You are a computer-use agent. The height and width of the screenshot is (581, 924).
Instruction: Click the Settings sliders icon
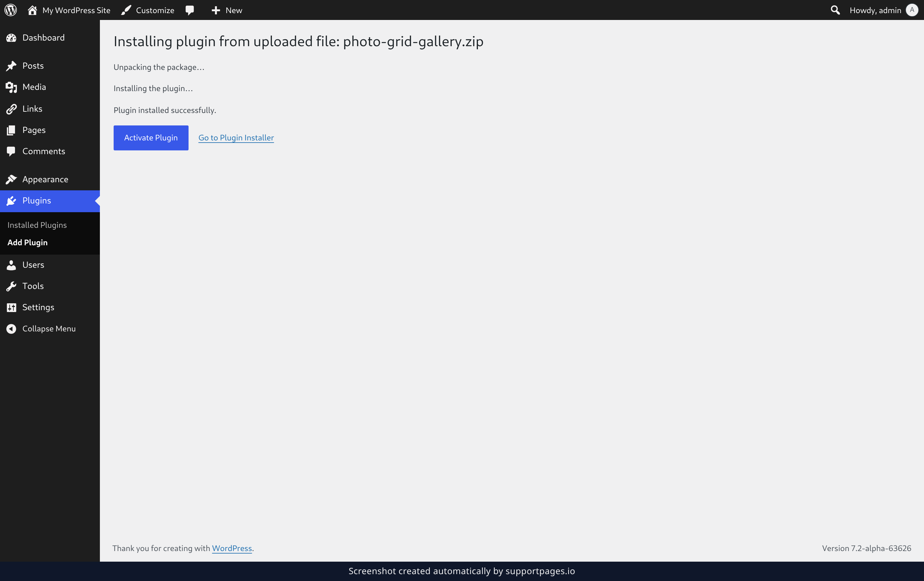pos(12,308)
